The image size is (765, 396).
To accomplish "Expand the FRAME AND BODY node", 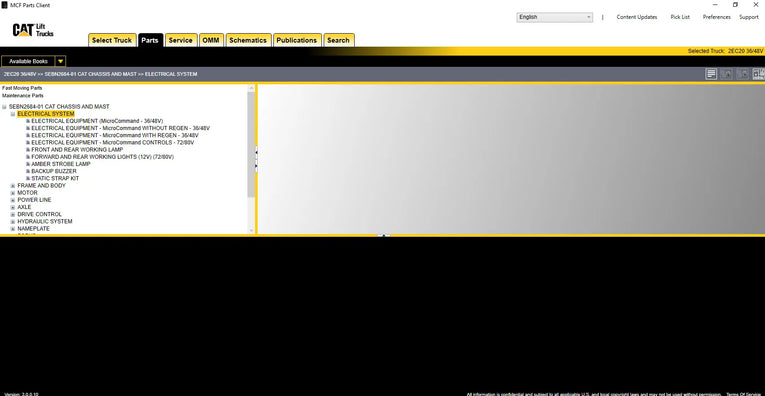I will coord(13,186).
